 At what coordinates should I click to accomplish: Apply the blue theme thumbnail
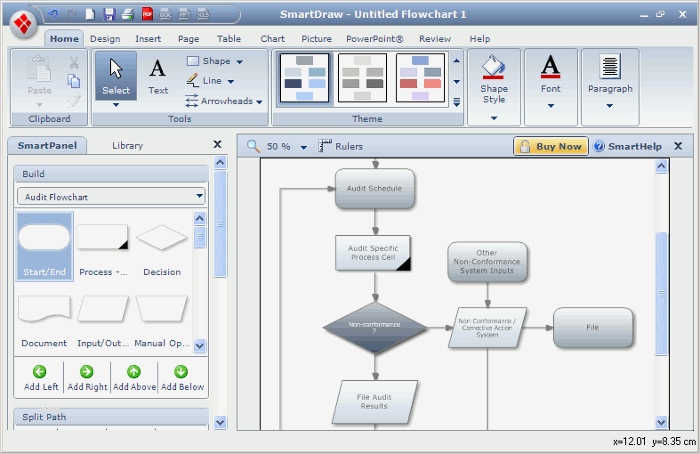304,78
